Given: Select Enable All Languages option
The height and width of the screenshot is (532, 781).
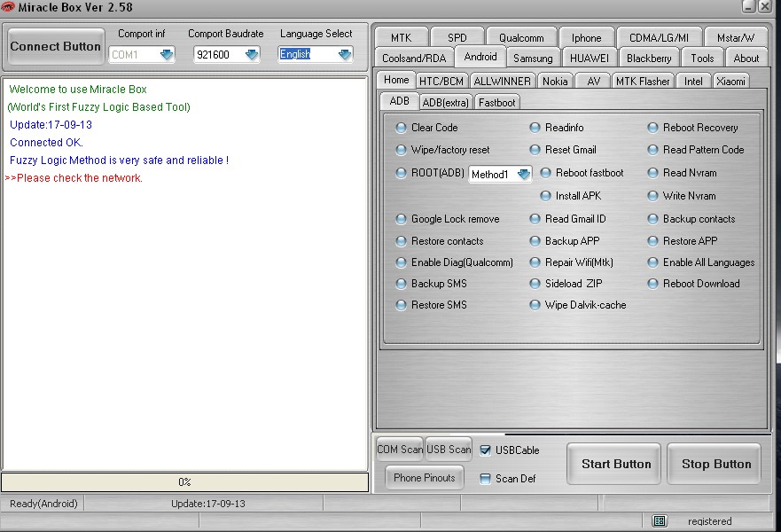Looking at the screenshot, I should pos(653,262).
